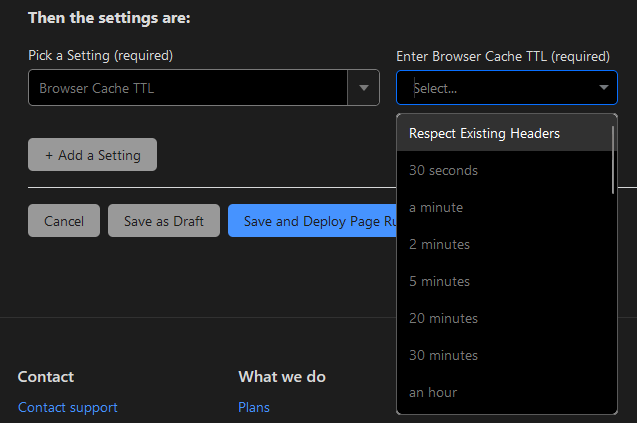Click the + Add a Setting button
The height and width of the screenshot is (423, 637).
tap(92, 155)
